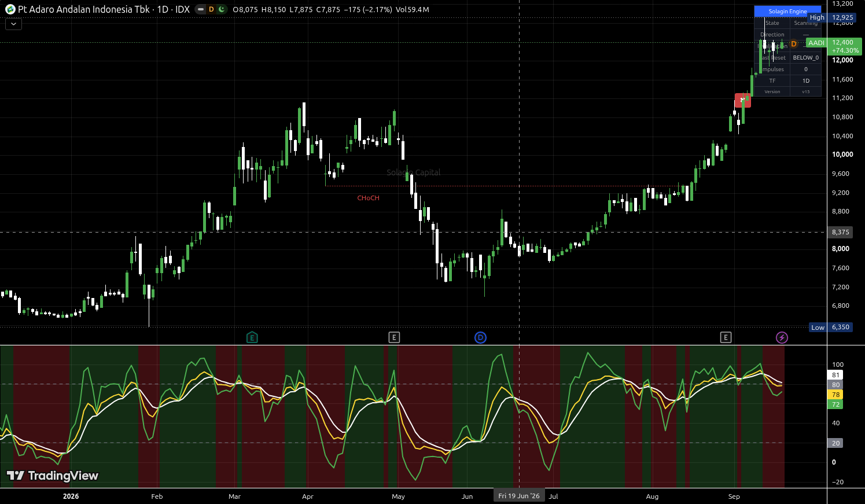Click the Vol 59.4M readout
This screenshot has width=865, height=504.
click(413, 10)
